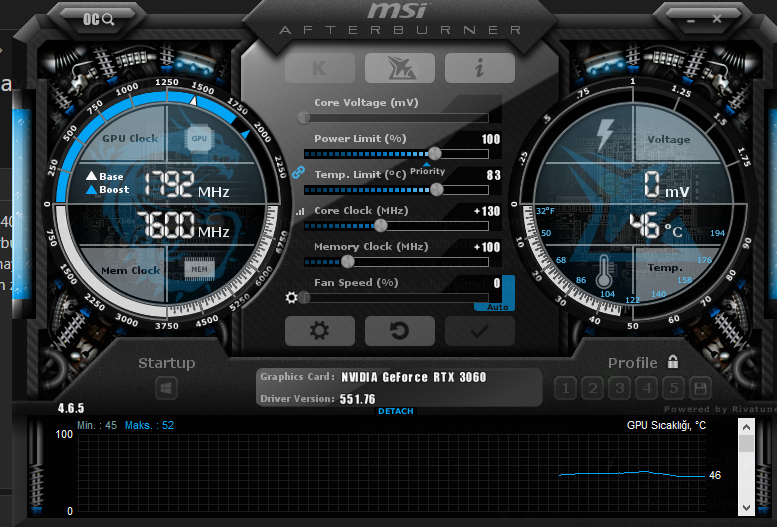Click the driver version 551.76 text
The height and width of the screenshot is (527, 777).
pyautogui.click(x=357, y=399)
